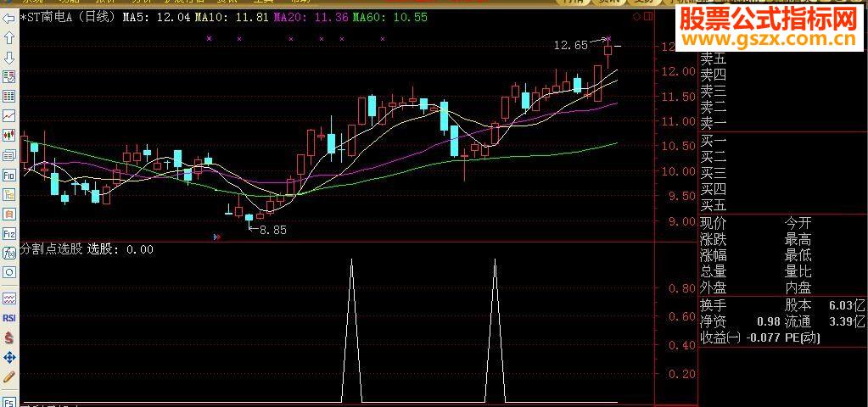868x407 pixels.
Task: Open the red grid table icon
Action: click(8, 96)
